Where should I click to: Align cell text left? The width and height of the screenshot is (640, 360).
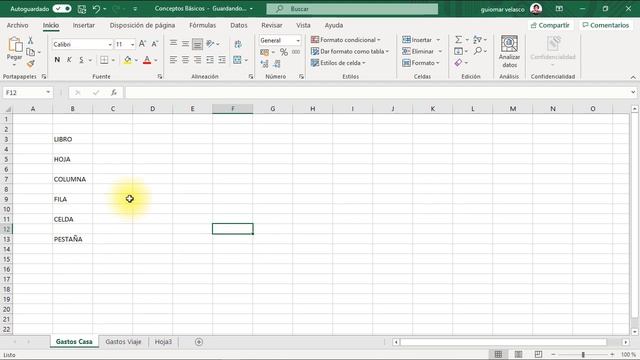pos(173,60)
